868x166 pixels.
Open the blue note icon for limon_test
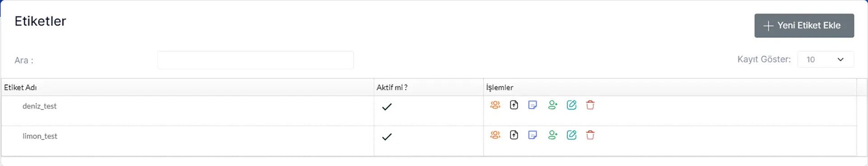click(x=533, y=135)
